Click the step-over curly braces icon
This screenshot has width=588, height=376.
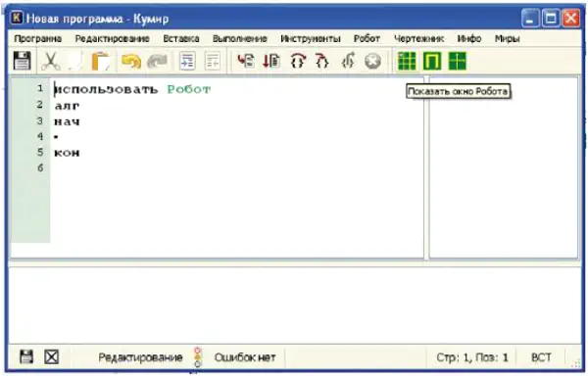coord(298,61)
